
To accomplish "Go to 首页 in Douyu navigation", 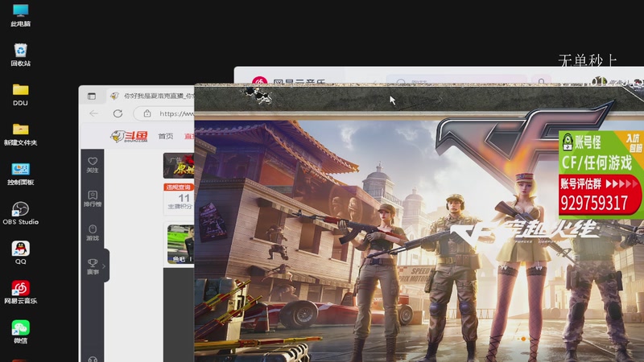I will coord(166,136).
